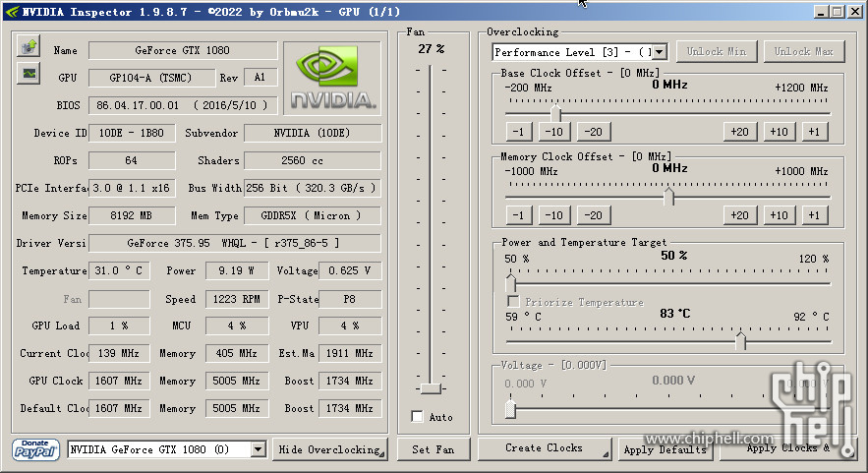Click Memory Clock Offset +10 button
868x473 pixels.
click(780, 215)
